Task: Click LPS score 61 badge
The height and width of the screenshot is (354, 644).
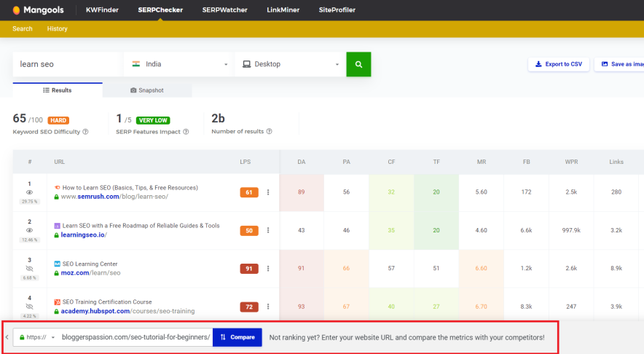Action: [249, 192]
